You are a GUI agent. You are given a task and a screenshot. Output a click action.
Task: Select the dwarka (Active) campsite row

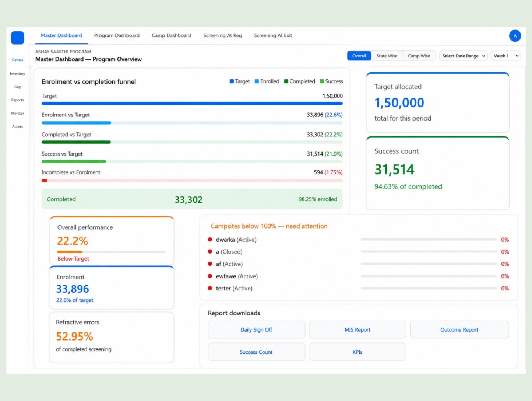[x=358, y=240]
